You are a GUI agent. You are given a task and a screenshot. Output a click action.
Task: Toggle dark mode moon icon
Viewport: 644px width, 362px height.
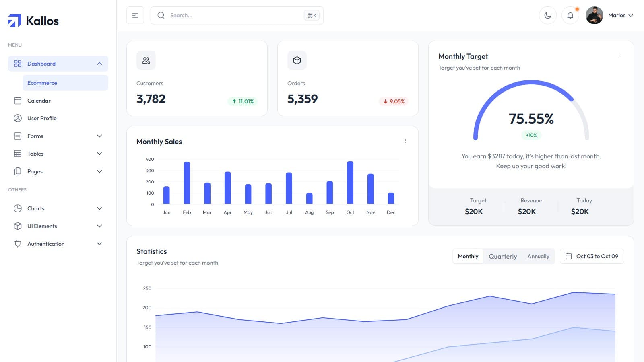click(548, 15)
